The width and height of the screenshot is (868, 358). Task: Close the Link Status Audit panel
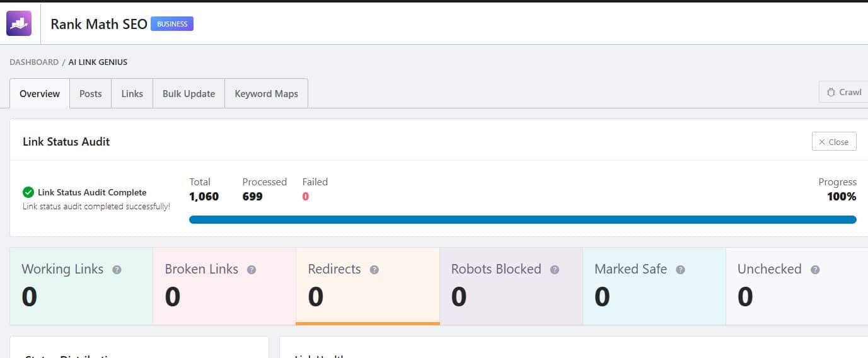[834, 142]
